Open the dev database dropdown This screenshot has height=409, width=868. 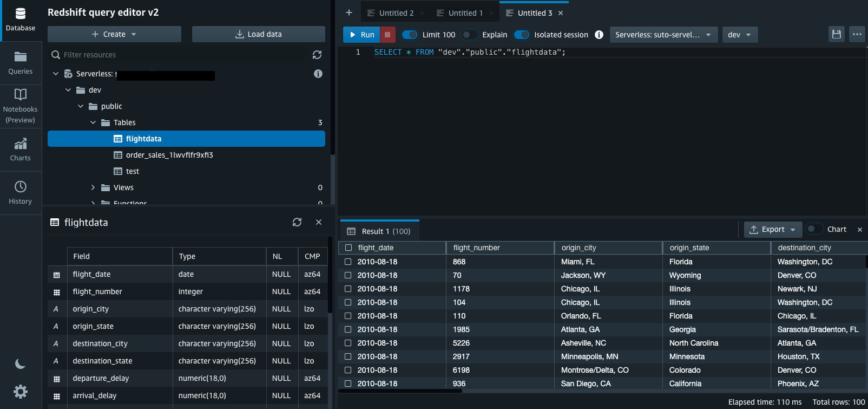coord(739,35)
